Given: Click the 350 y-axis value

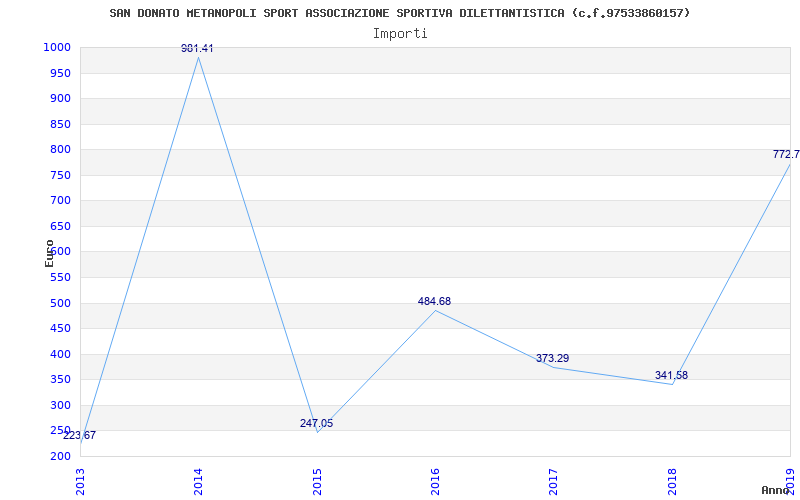Looking at the screenshot, I should (60, 380).
